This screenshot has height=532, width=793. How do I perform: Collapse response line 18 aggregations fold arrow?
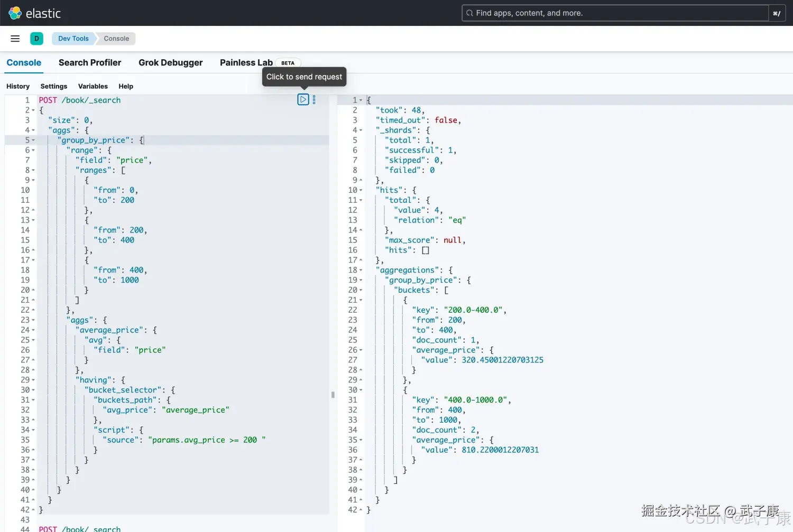361,270
